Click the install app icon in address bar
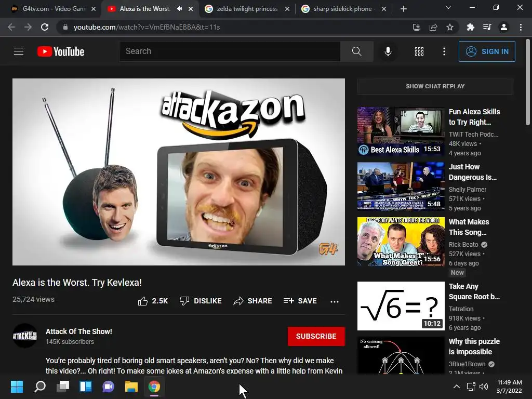The image size is (532, 399). coord(416,27)
